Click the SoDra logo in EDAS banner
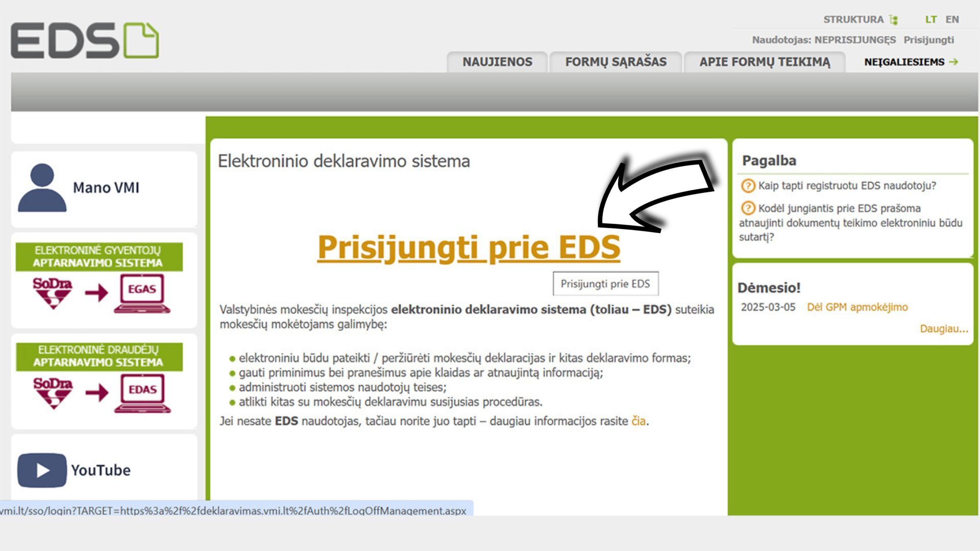Image resolution: width=980 pixels, height=551 pixels. click(53, 393)
